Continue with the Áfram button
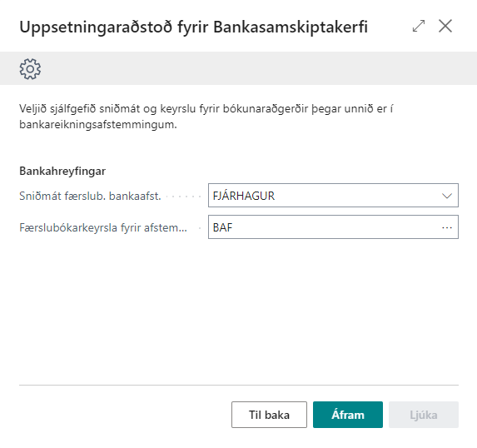 click(348, 415)
